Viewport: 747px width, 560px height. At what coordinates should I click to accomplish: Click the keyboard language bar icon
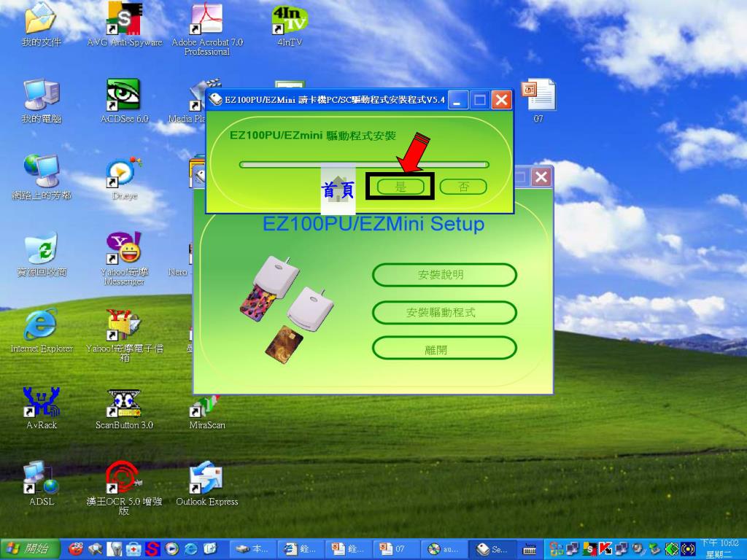tap(530, 550)
